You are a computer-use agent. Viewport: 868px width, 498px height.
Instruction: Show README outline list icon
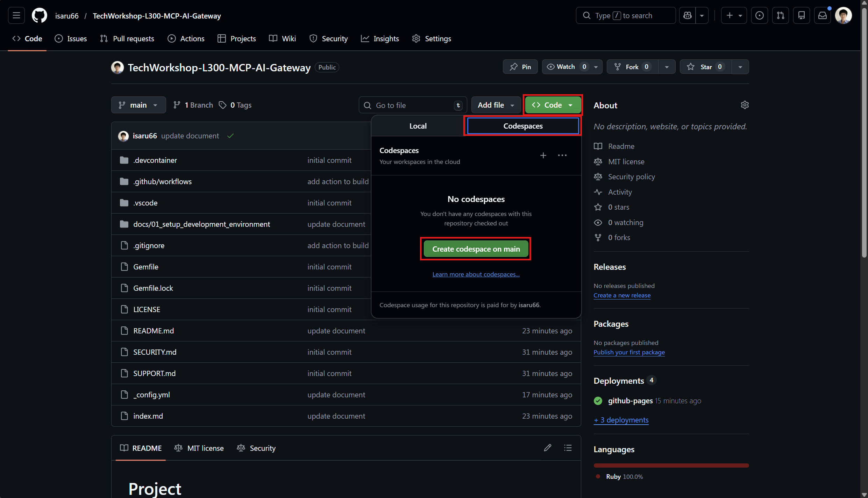tap(568, 448)
